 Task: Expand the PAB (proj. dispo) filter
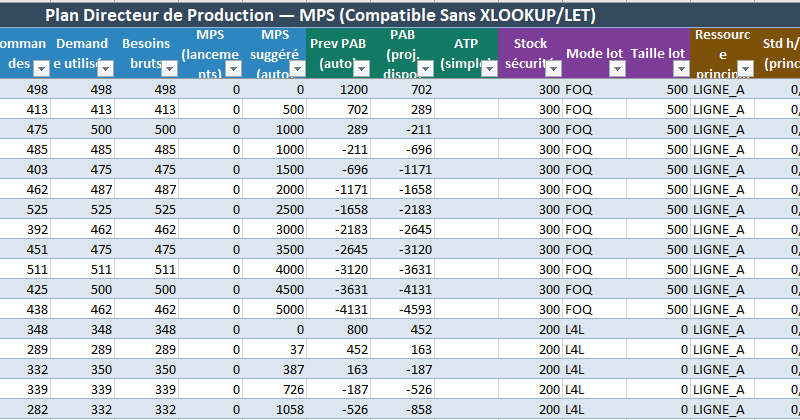click(424, 68)
